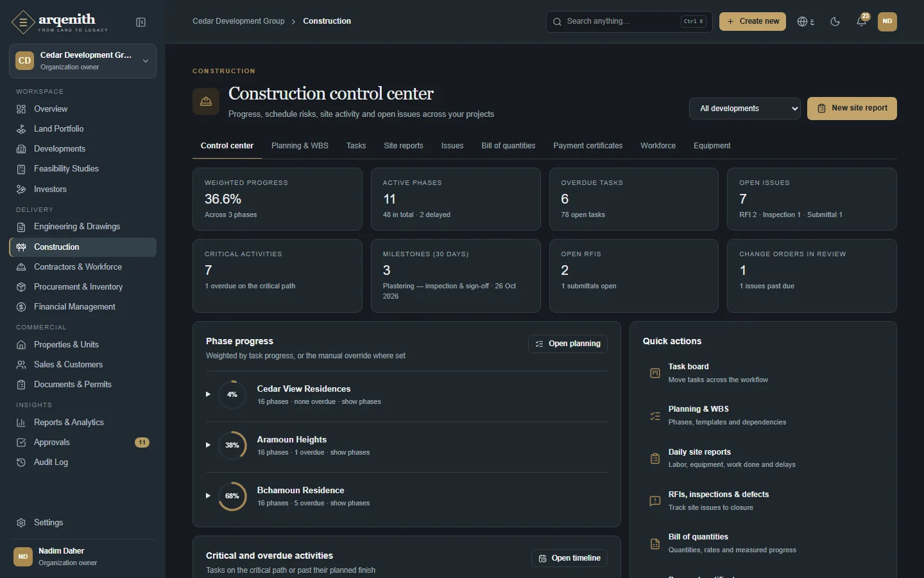Open the Cedar Development Group organization switcher

pos(83,61)
